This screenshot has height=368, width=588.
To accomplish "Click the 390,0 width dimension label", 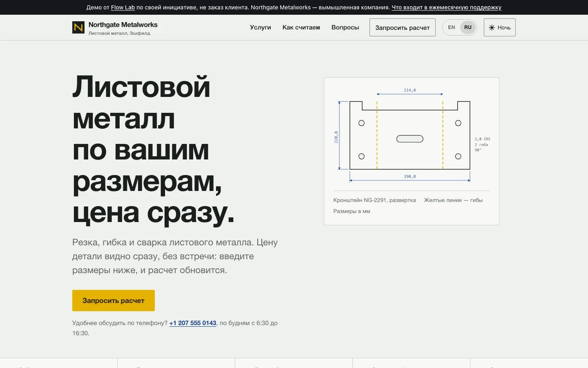I will click(x=410, y=177).
